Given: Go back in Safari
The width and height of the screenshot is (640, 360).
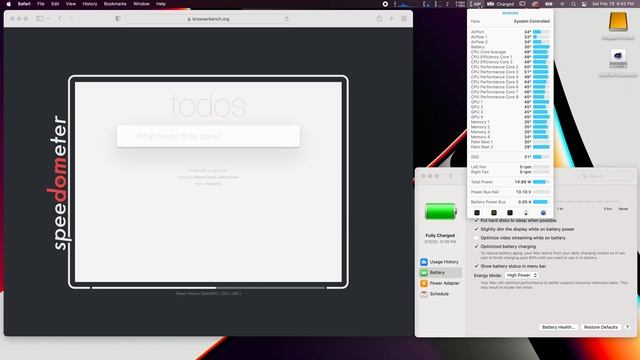Looking at the screenshot, I should pos(60,19).
